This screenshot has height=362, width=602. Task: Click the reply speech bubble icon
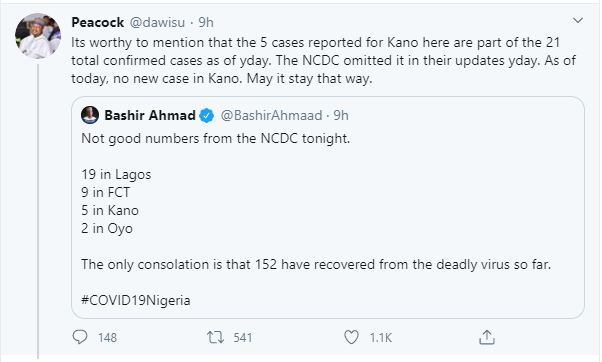click(80, 337)
